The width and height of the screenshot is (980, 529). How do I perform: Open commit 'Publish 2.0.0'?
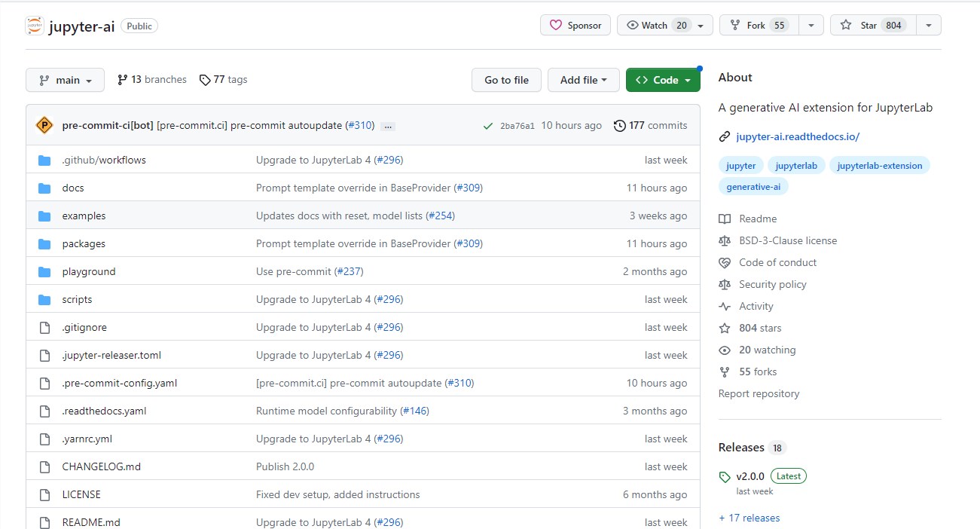pos(285,466)
